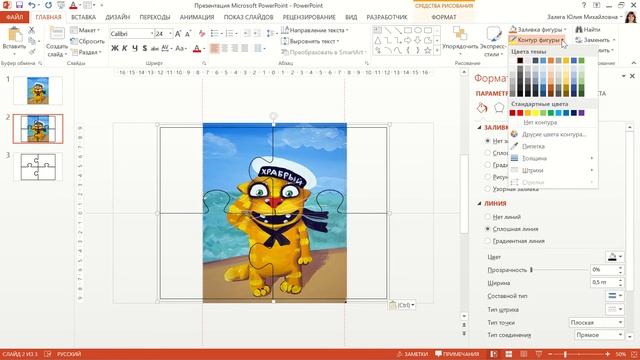Click ПРИМЕЧАНИЯ in the status bar
The width and height of the screenshot is (640, 360).
[x=457, y=354]
